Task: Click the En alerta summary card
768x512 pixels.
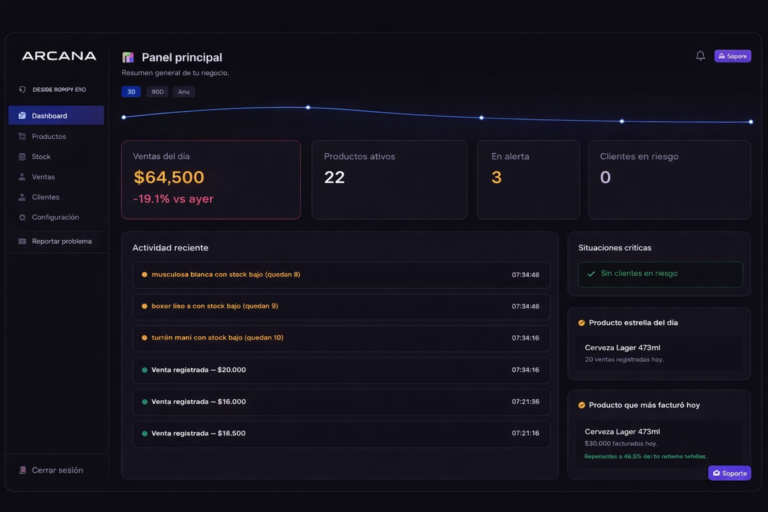Action: click(x=527, y=179)
